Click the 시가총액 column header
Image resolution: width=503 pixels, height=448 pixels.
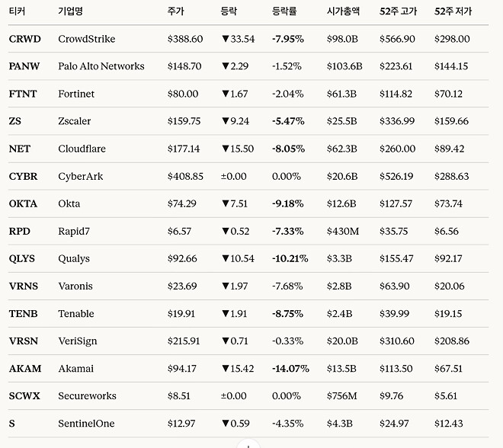(x=342, y=12)
